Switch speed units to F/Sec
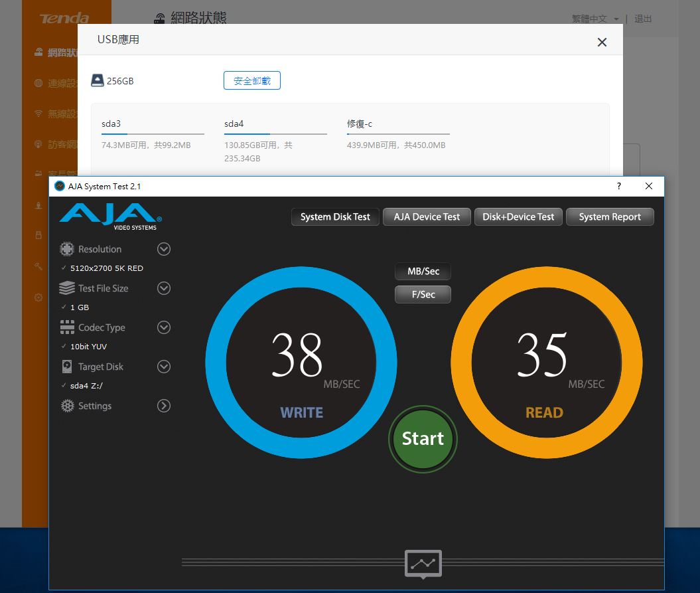 tap(423, 294)
